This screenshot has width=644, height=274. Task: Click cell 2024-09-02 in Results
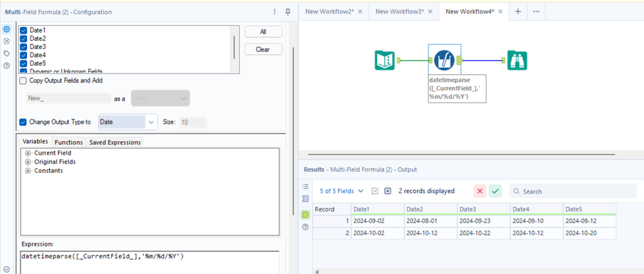click(x=378, y=221)
